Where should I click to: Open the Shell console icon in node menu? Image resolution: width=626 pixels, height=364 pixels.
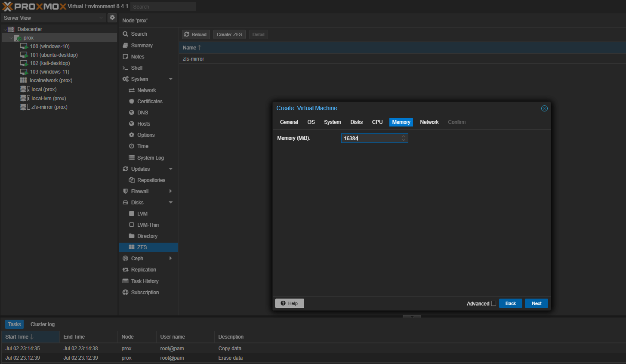tap(125, 68)
